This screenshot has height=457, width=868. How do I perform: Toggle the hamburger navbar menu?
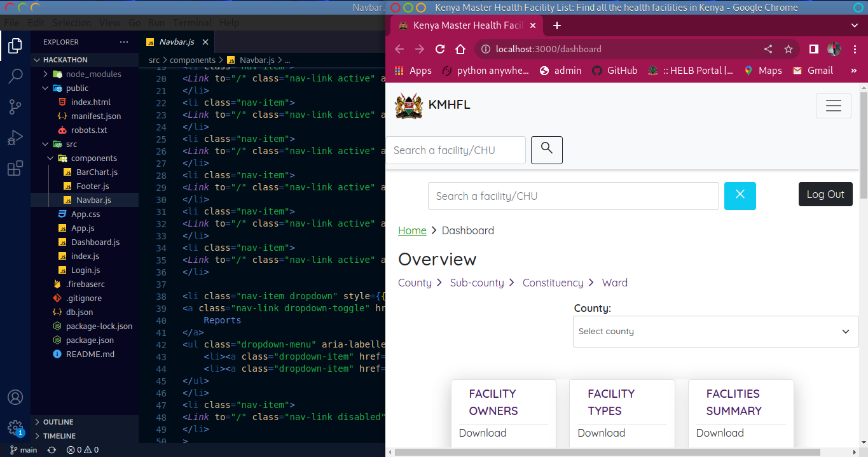pyautogui.click(x=833, y=106)
